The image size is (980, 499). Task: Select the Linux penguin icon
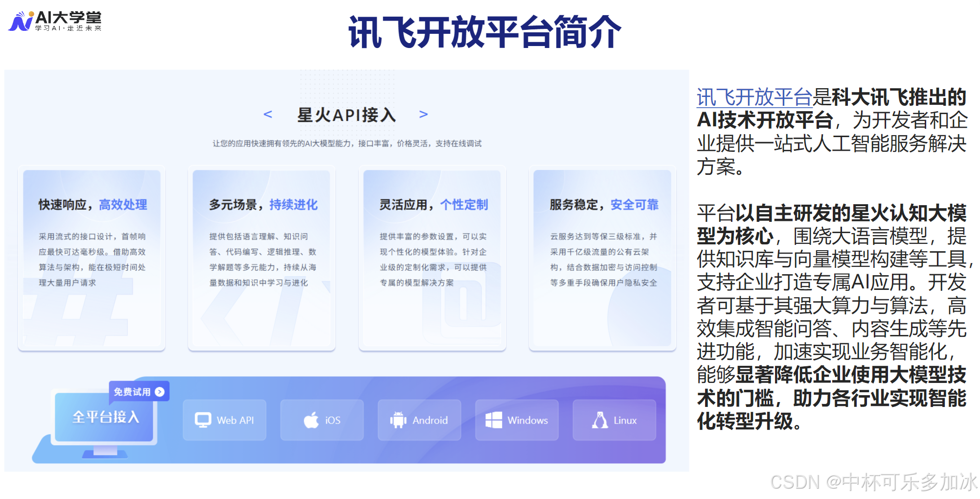click(x=601, y=420)
